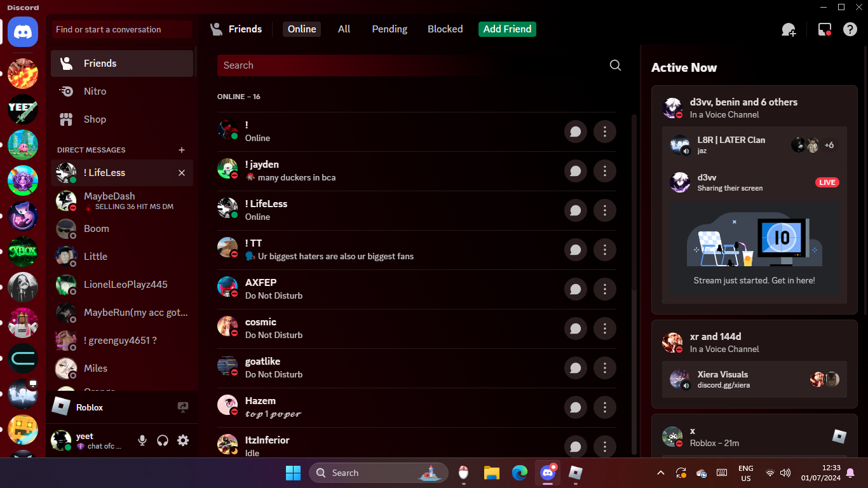Switch to the Online friends tab
Image resolution: width=868 pixels, height=488 pixels.
click(x=302, y=29)
